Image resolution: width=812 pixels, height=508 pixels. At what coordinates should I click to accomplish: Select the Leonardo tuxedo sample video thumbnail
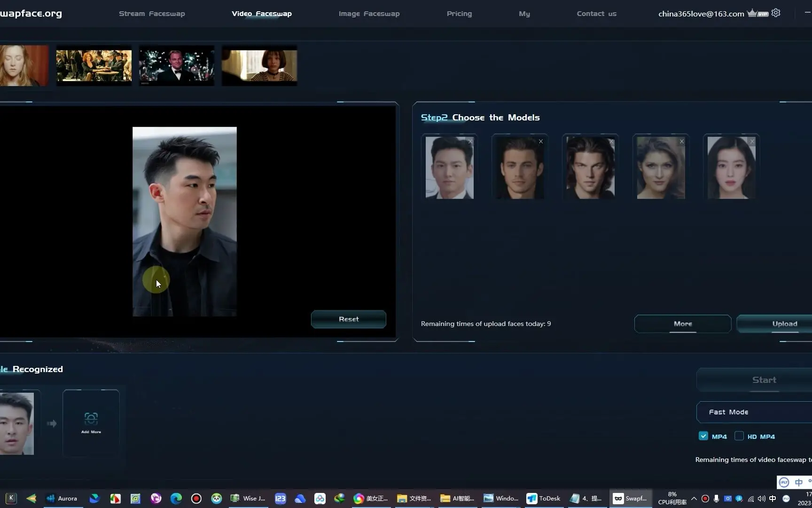click(x=177, y=66)
